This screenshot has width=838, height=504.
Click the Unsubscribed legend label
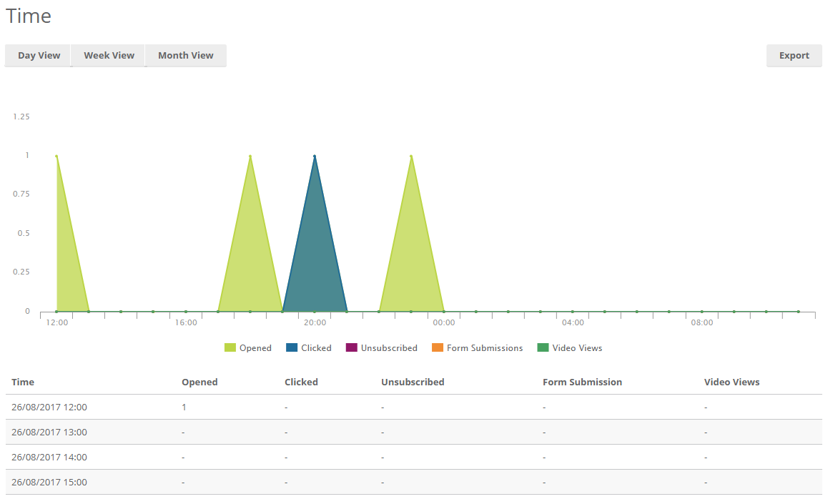click(x=389, y=348)
